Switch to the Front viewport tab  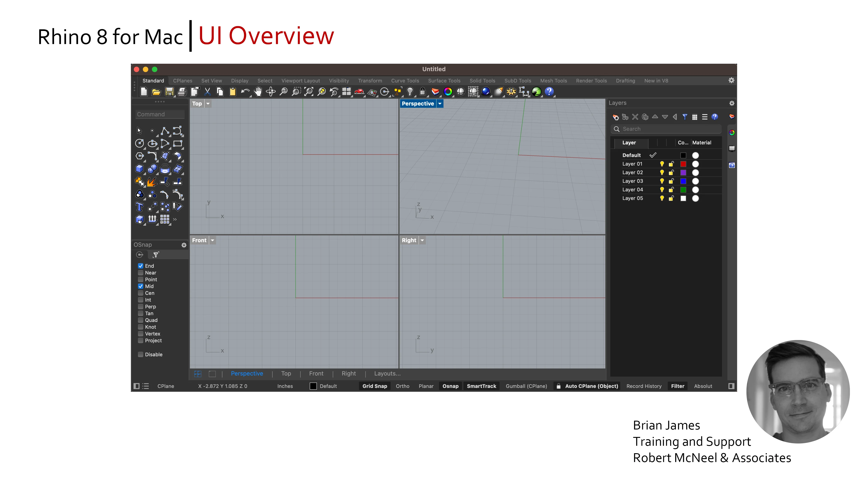click(x=316, y=374)
